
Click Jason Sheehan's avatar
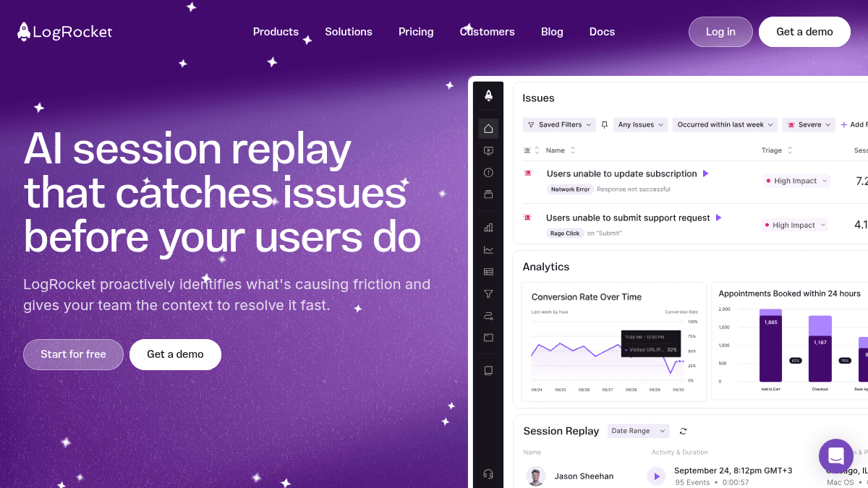(x=536, y=476)
